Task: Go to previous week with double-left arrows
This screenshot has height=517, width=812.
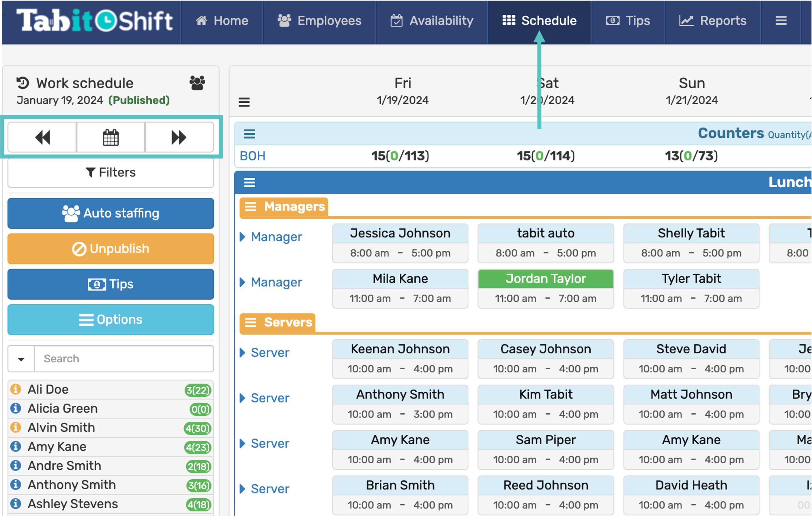Action: [x=42, y=137]
